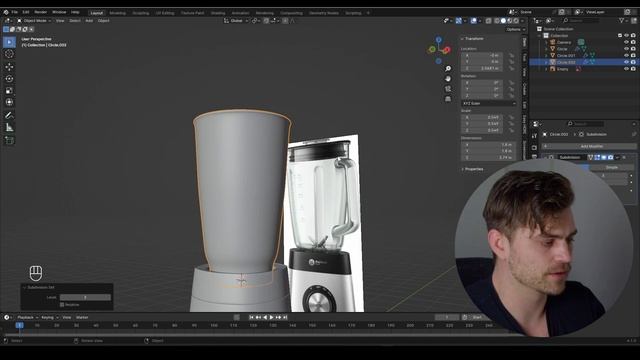Toggle visibility of Circle object
This screenshot has width=640, height=360.
pyautogui.click(x=627, y=49)
